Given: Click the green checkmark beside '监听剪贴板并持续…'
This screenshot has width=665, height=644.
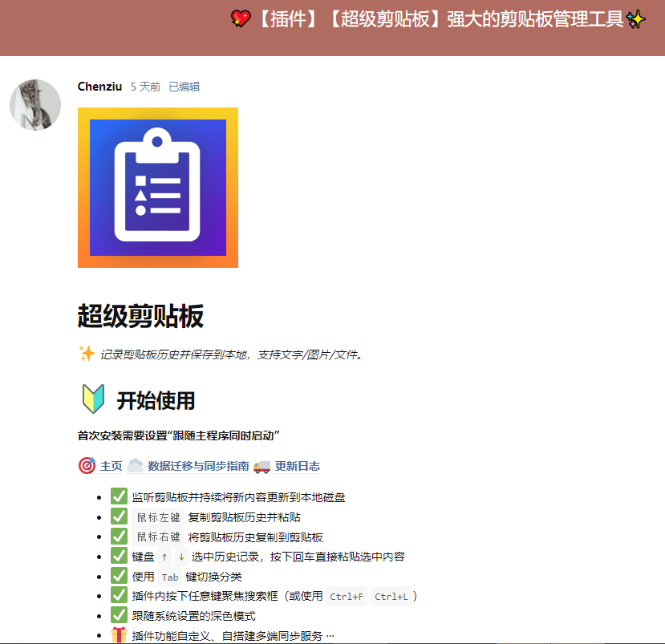Looking at the screenshot, I should click(x=119, y=496).
